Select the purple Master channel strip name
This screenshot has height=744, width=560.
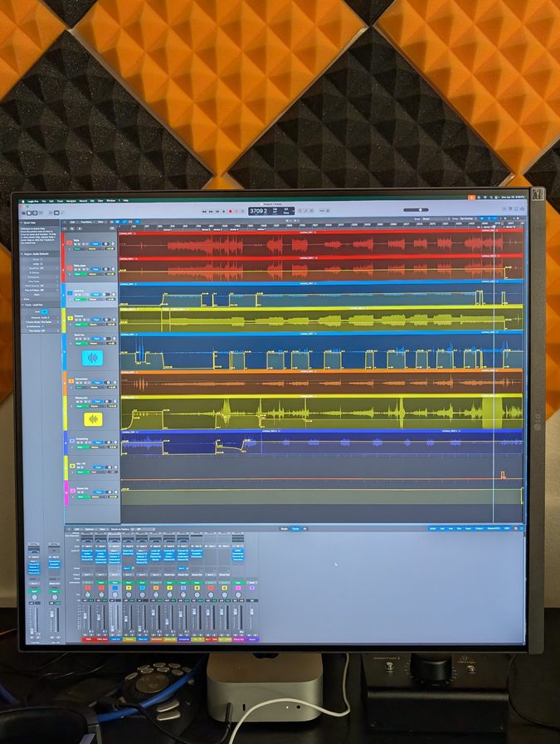pos(252,639)
